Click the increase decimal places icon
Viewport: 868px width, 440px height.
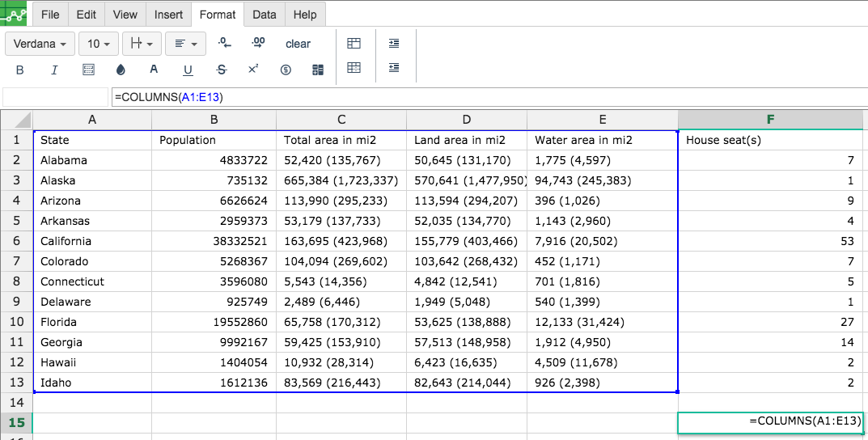pyautogui.click(x=258, y=44)
